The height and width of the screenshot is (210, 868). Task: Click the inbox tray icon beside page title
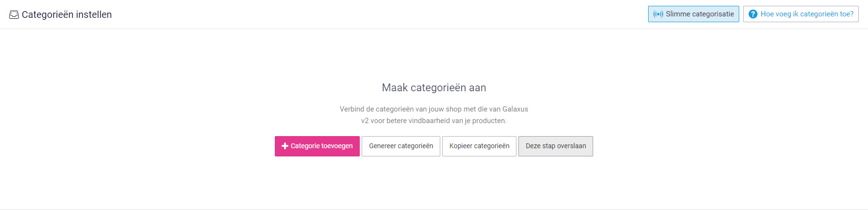coord(14,15)
